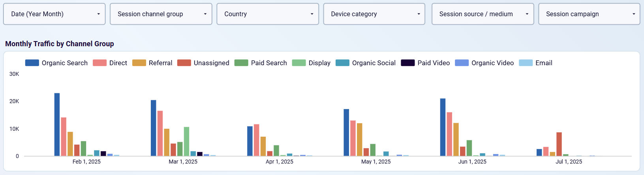Click the Paid Video legend swatch
The height and width of the screenshot is (175, 644).
click(408, 63)
